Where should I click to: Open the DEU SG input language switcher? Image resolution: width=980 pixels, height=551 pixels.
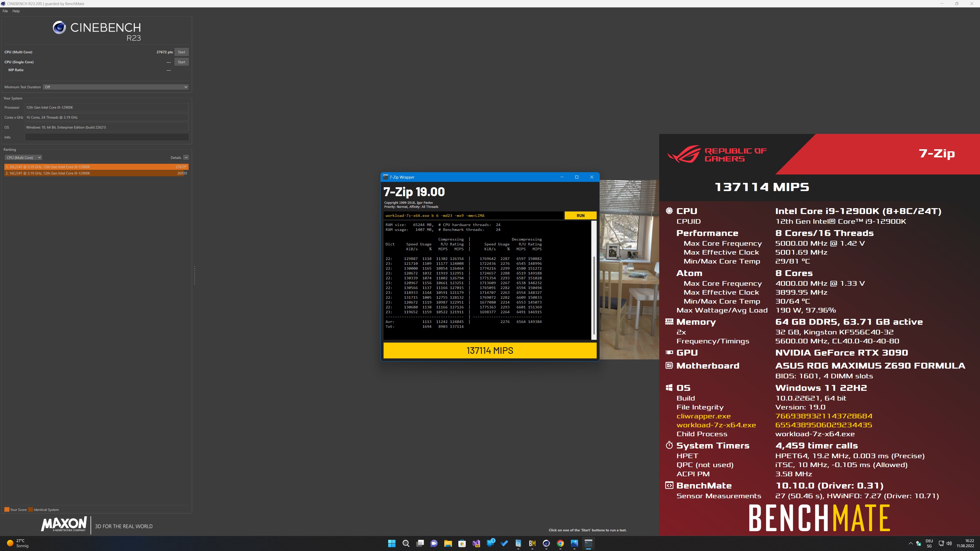click(929, 543)
